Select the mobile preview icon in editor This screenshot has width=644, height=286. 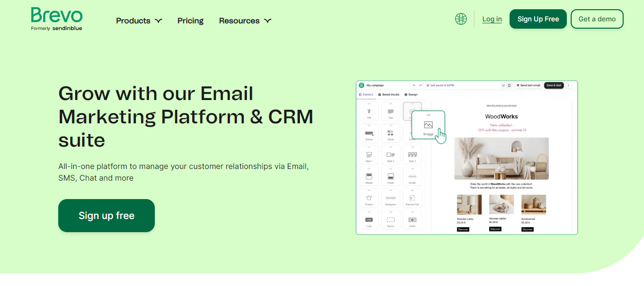point(509,85)
